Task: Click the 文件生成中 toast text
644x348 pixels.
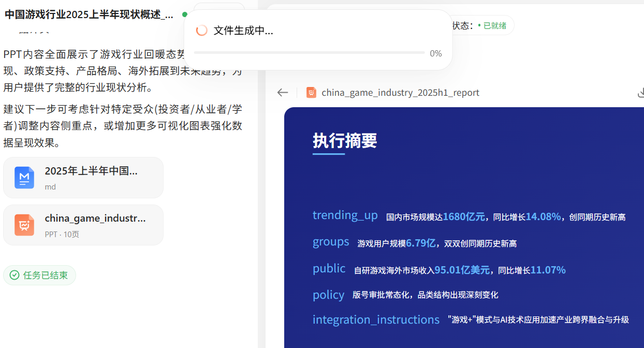Action: [x=243, y=31]
